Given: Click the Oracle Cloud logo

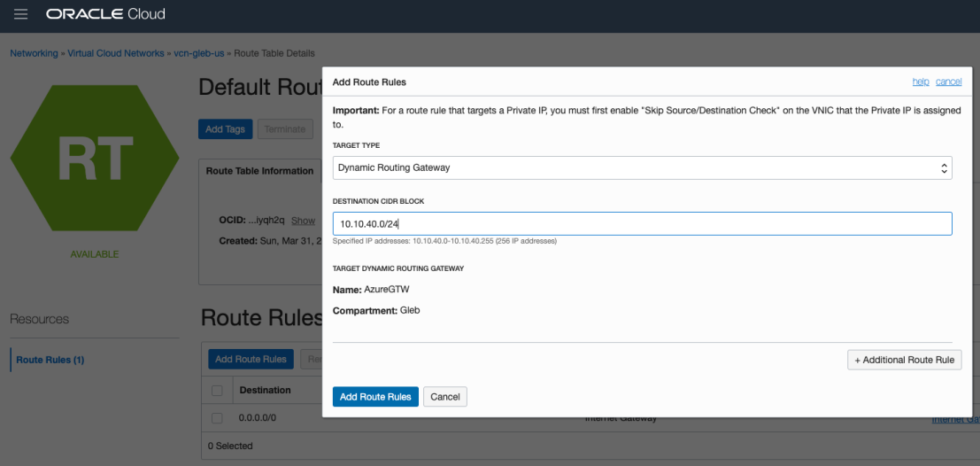Looking at the screenshot, I should tap(105, 15).
